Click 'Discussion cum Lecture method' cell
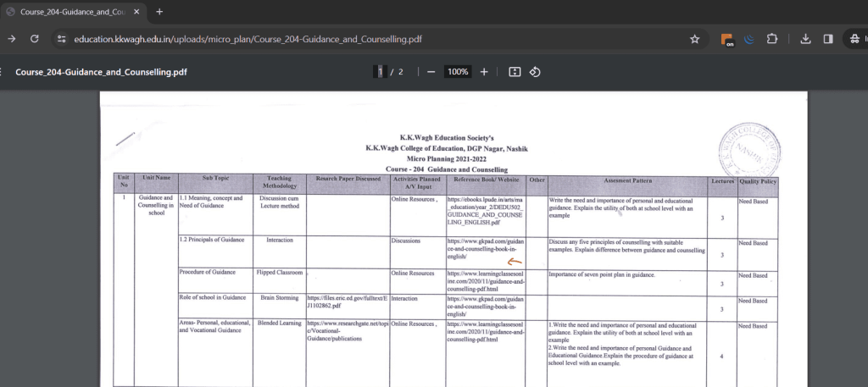 point(279,202)
